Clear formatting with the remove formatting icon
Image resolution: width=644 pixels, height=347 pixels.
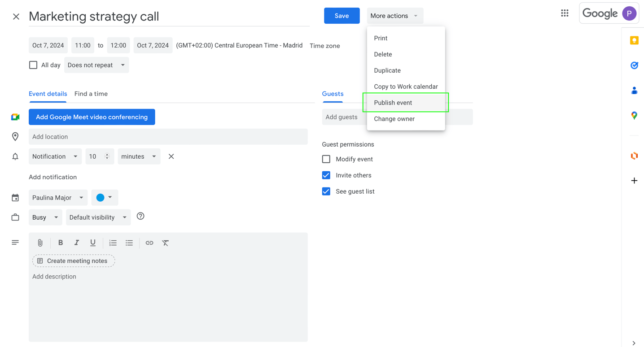(165, 243)
